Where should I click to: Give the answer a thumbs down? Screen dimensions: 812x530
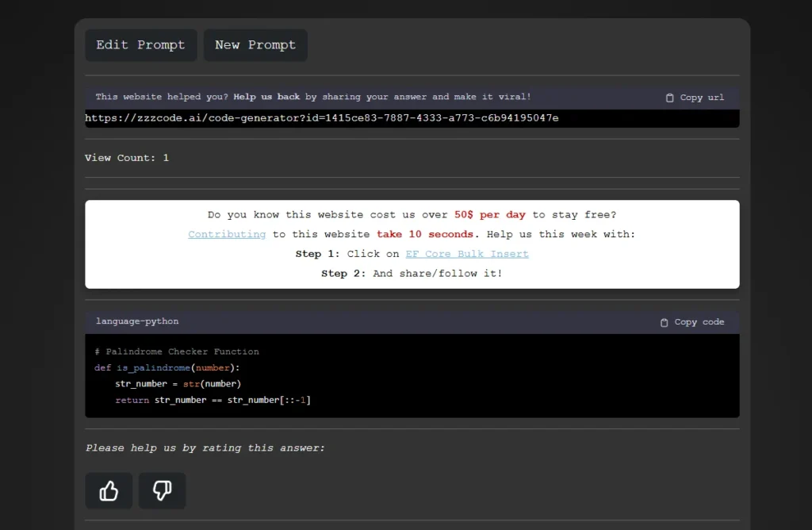coord(161,490)
